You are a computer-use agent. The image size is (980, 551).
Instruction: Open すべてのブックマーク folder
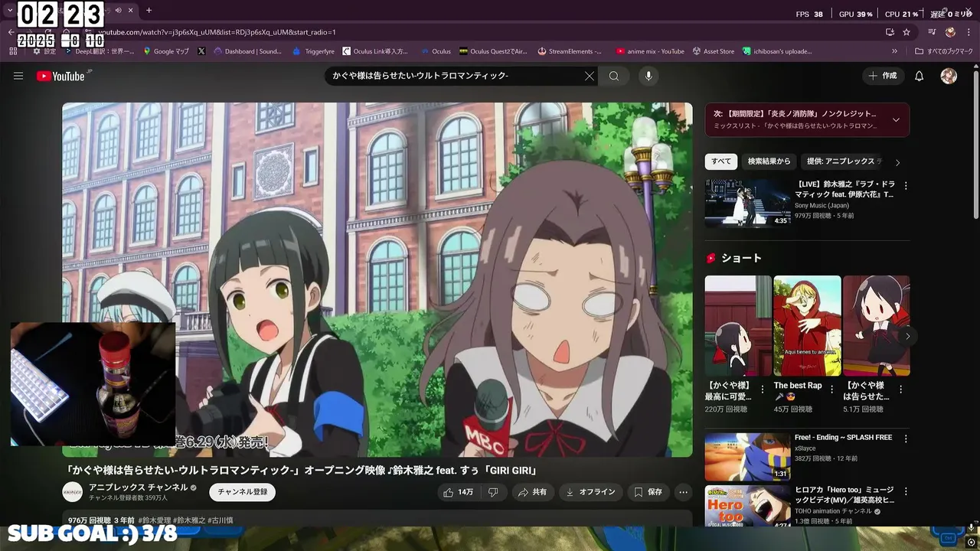pos(944,51)
